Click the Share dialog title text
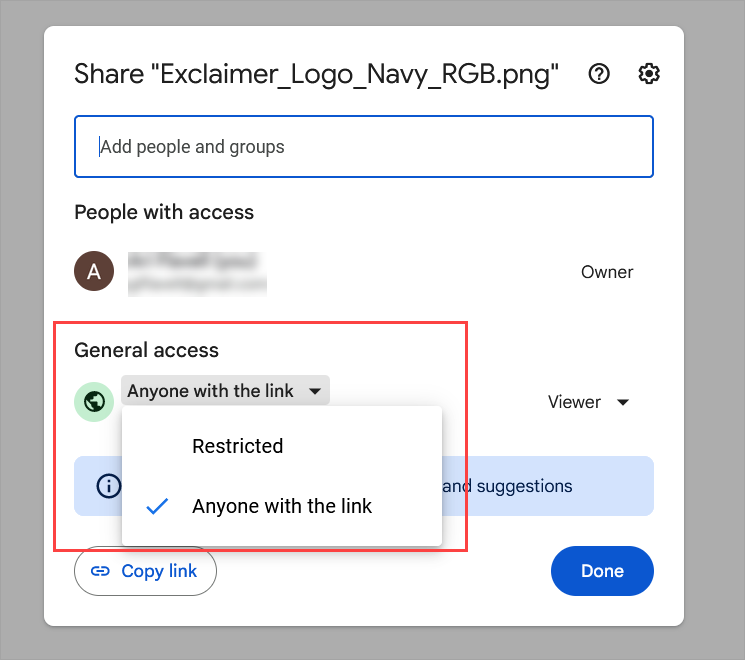Image resolution: width=745 pixels, height=660 pixels. 316,74
